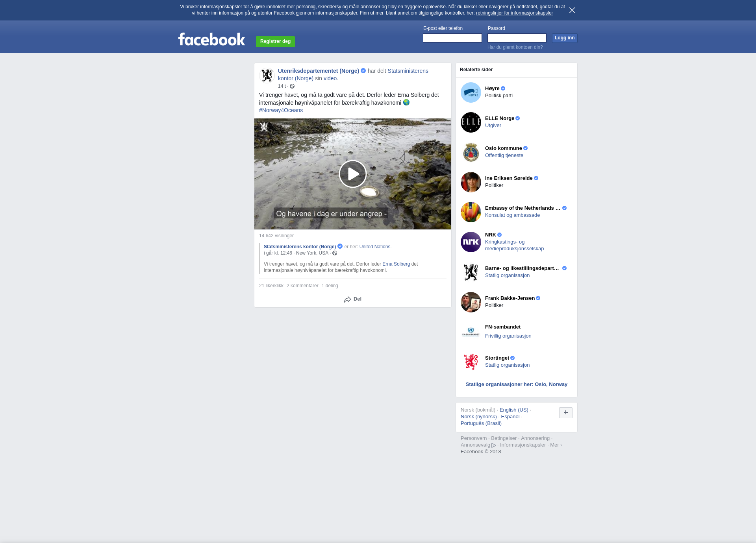
Task: Click the globe privacy icon beside 14 t
Action: pos(292,86)
